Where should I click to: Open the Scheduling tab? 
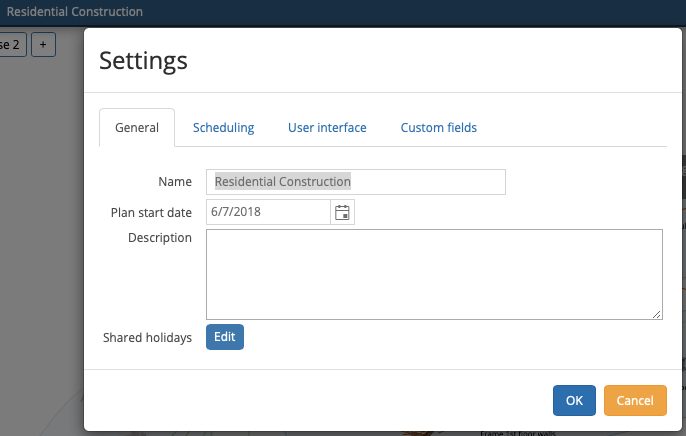coord(224,128)
